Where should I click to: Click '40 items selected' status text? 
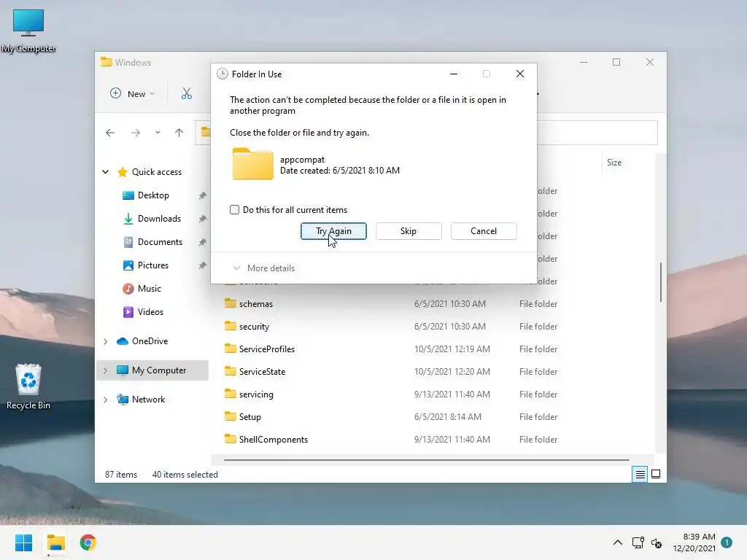tap(185, 474)
